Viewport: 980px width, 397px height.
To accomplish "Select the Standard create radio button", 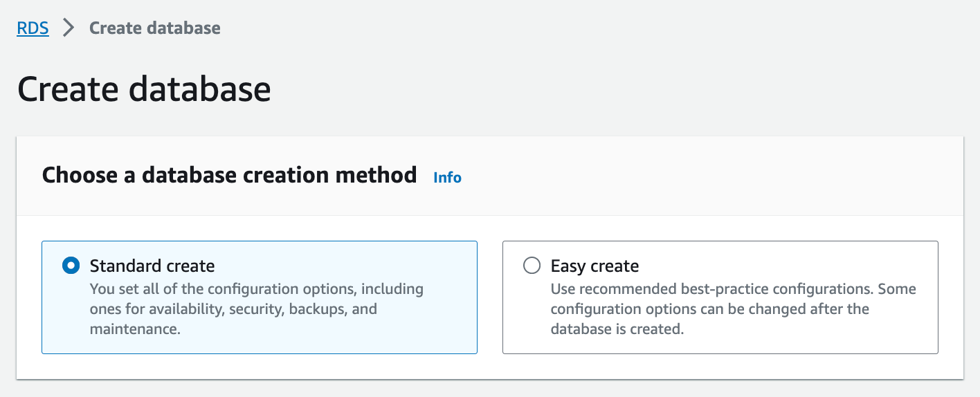I will 71,266.
